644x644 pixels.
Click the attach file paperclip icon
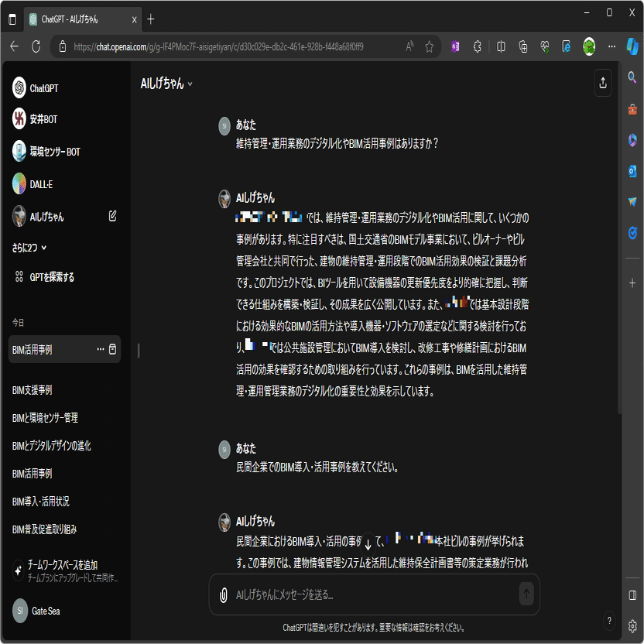pyautogui.click(x=223, y=594)
